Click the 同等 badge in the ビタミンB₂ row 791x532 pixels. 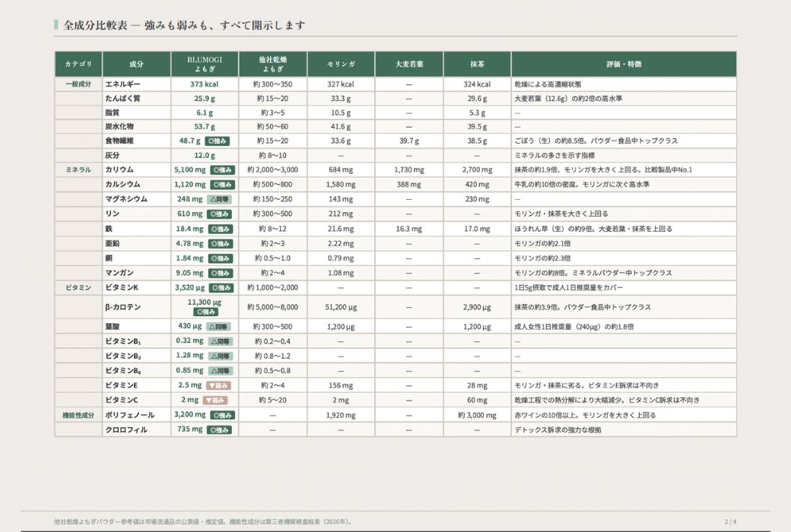point(221,356)
